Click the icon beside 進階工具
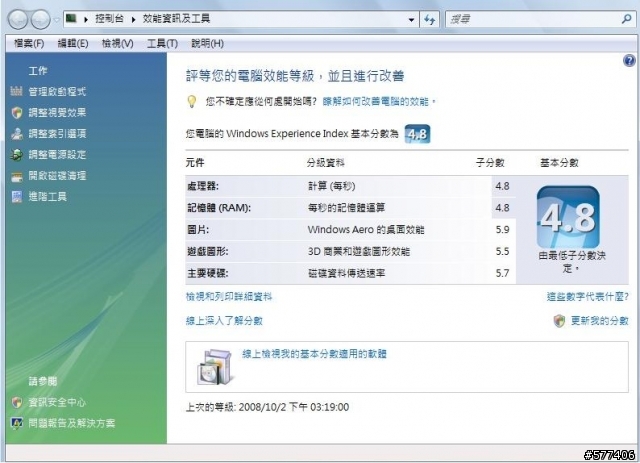Screen dimensions: 640x463 coord(16,197)
